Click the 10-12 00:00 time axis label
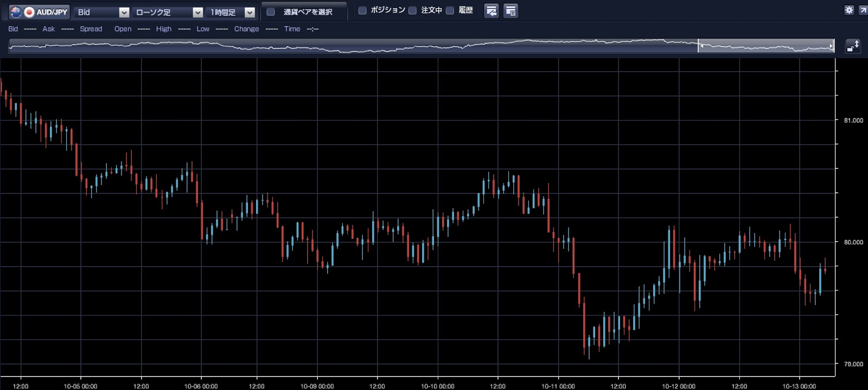 (x=678, y=386)
